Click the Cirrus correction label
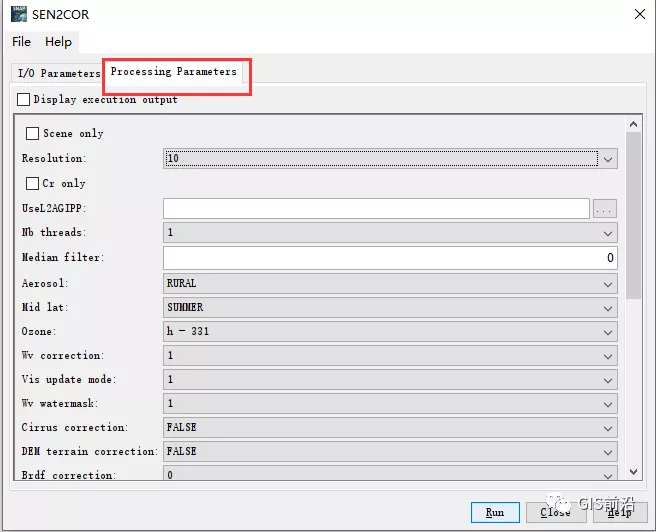This screenshot has width=656, height=532. (75, 427)
